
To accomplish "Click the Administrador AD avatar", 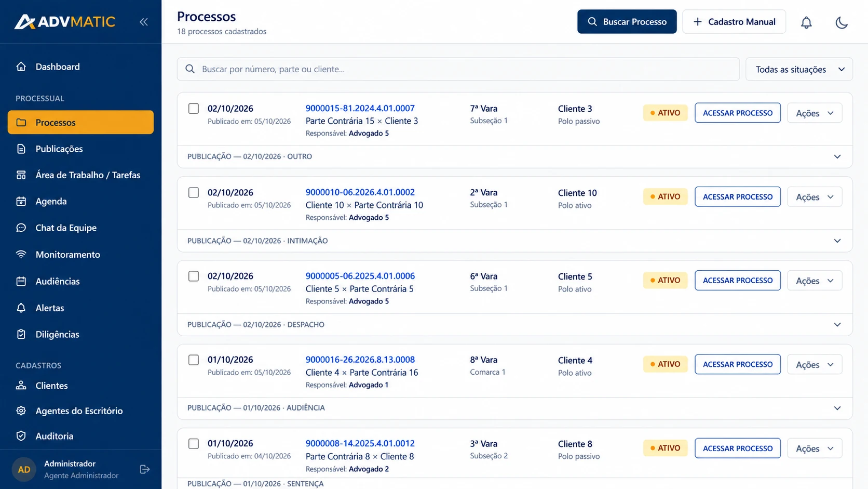I will 24,469.
